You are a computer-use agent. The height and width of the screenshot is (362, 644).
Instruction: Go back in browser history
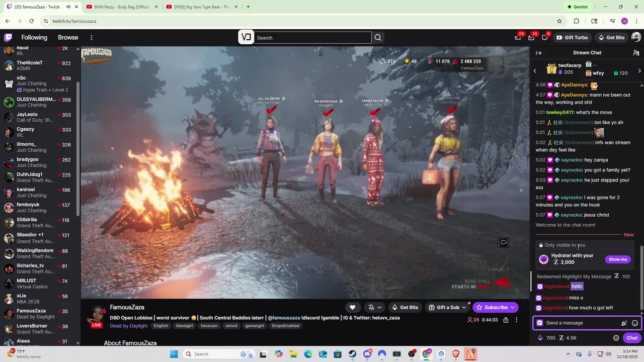(7, 21)
